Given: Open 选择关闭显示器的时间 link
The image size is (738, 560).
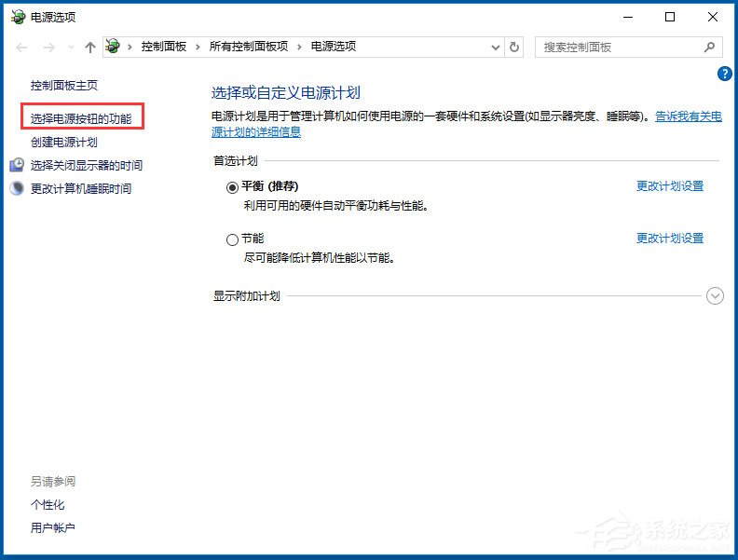Looking at the screenshot, I should point(87,166).
